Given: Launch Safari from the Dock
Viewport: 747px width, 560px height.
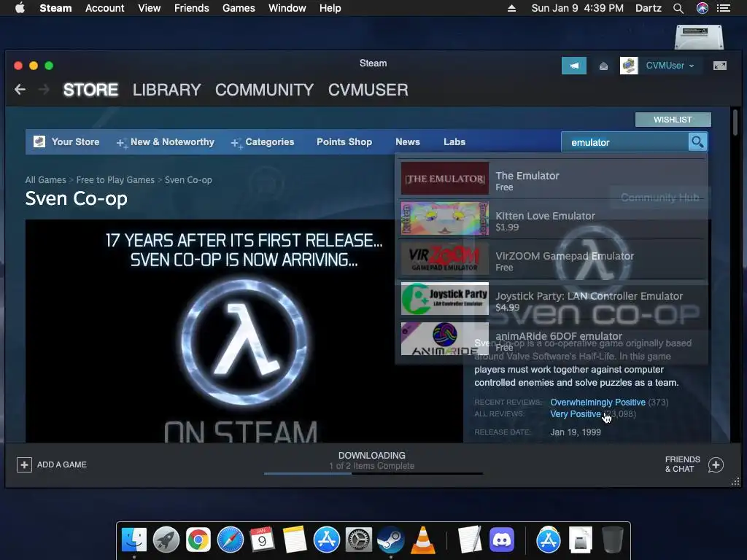Looking at the screenshot, I should [230, 540].
